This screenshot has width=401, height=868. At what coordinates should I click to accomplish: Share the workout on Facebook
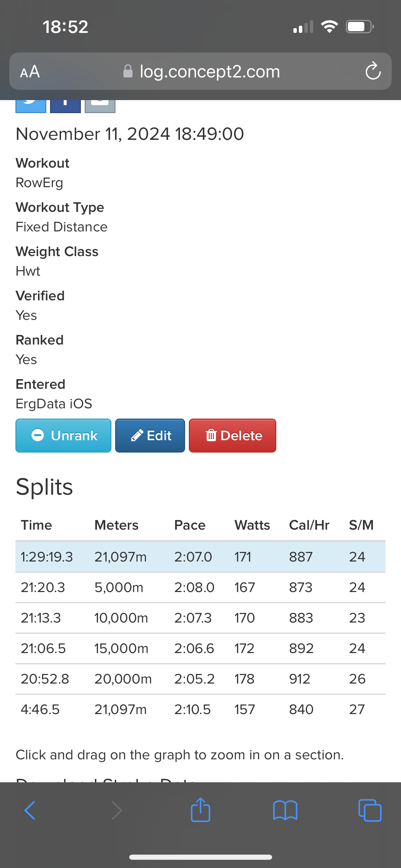point(65,106)
